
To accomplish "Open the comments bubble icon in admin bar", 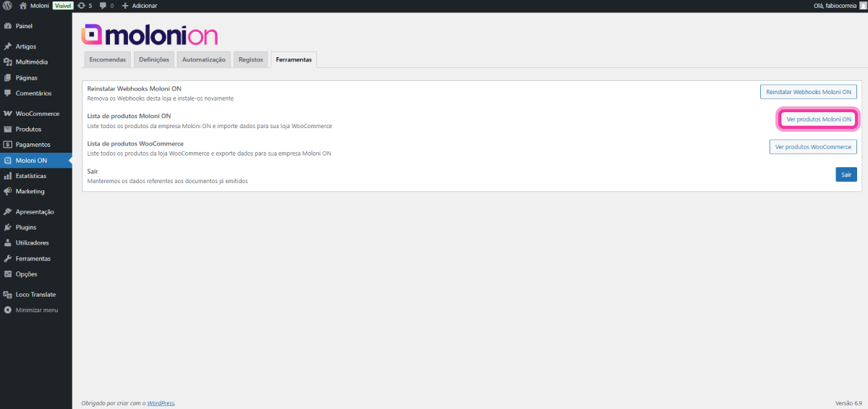I will pos(103,6).
